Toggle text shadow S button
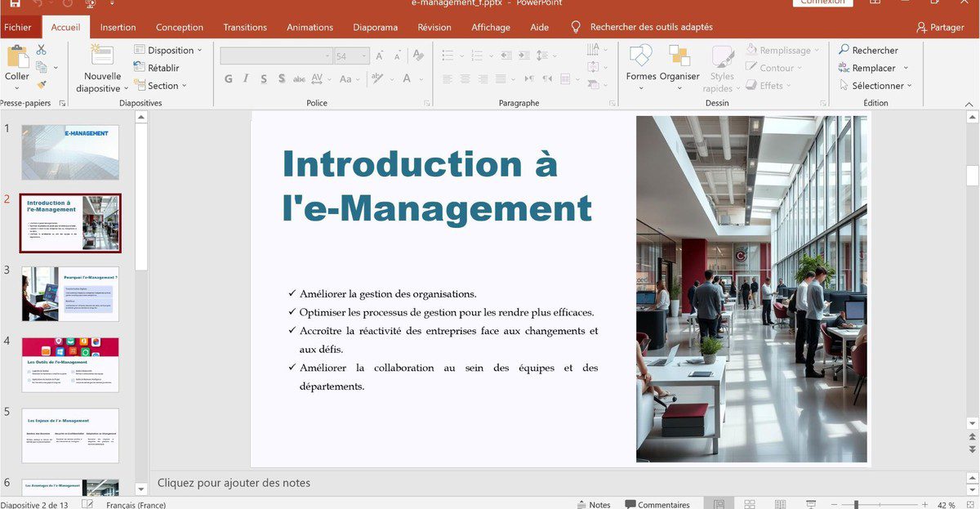Viewport: 980px width, 509px height. pyautogui.click(x=282, y=79)
